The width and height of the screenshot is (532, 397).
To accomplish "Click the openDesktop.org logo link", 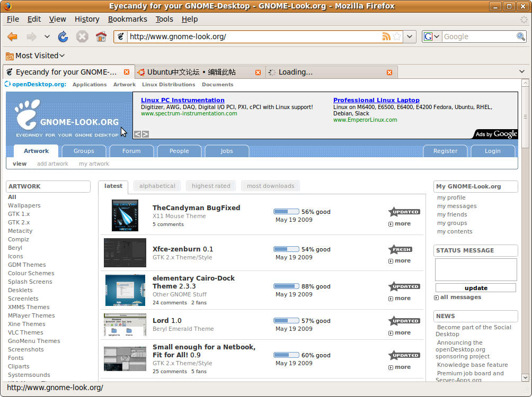I will (36, 84).
